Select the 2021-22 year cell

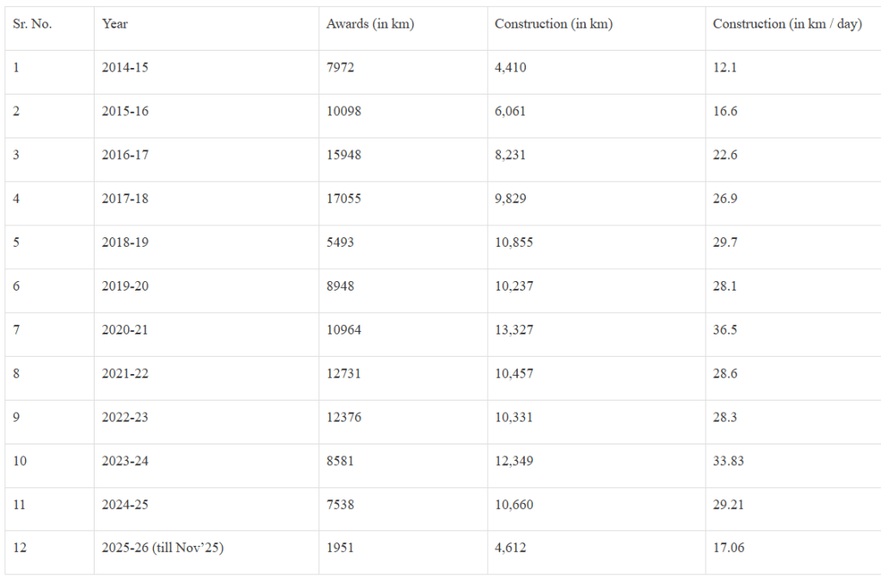point(125,373)
